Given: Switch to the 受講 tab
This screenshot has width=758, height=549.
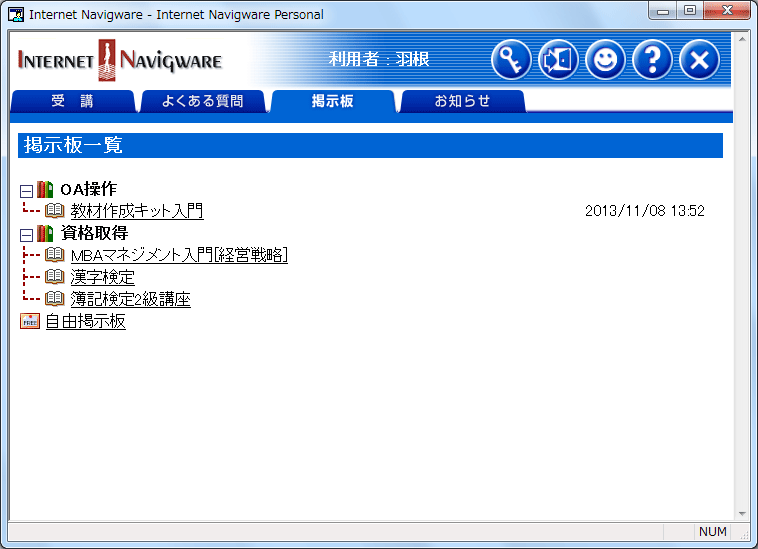Looking at the screenshot, I should 73,101.
